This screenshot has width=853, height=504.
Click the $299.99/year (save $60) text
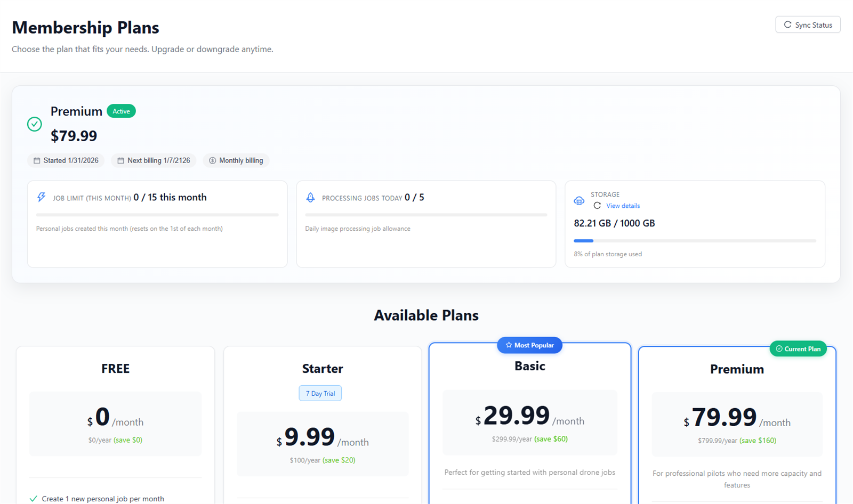coord(530,439)
